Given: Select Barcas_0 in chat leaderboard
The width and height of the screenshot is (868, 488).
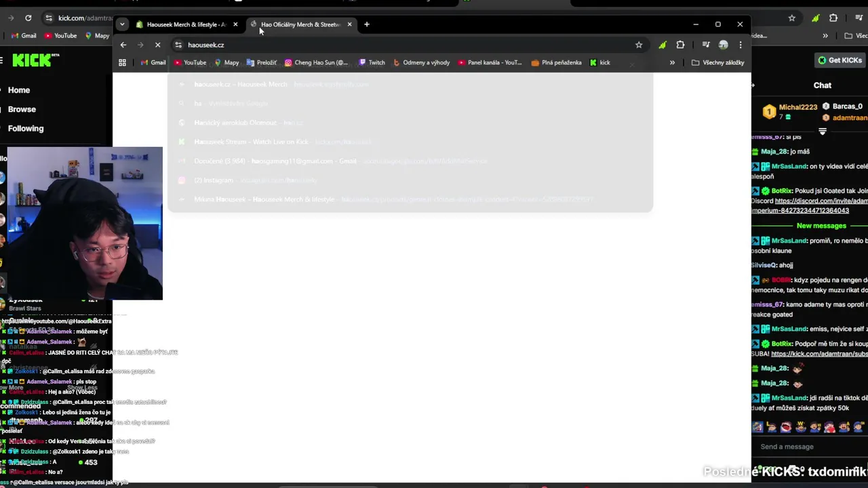Looking at the screenshot, I should pyautogui.click(x=848, y=106).
